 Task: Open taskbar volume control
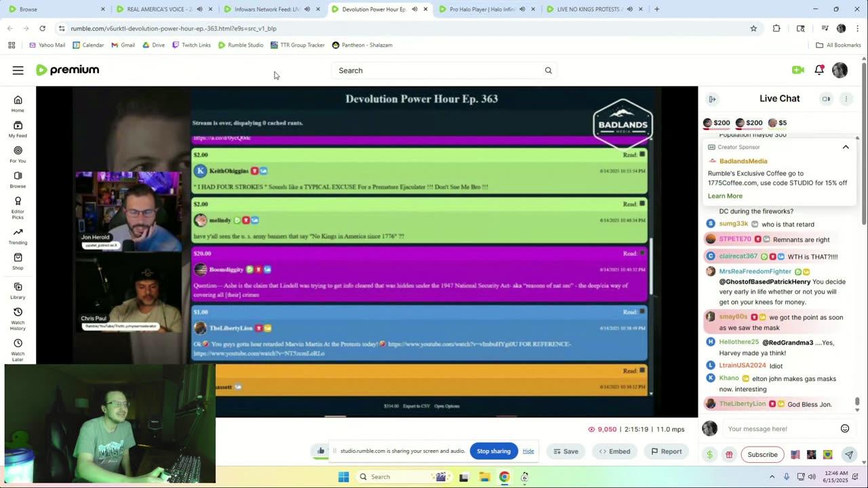812,477
